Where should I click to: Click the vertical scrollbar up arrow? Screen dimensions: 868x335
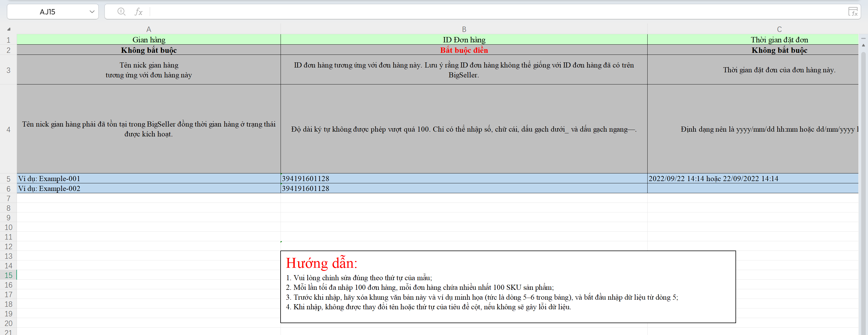point(863,45)
